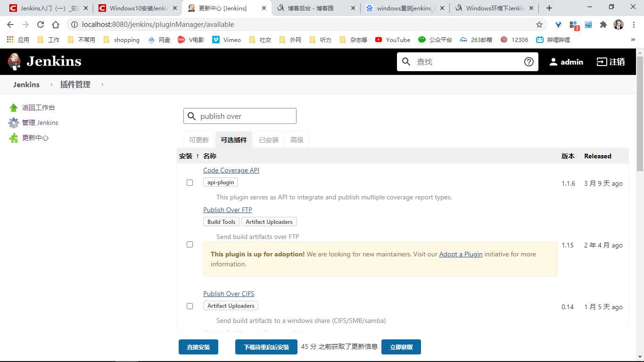Click the search magnifier icon in header
Image resolution: width=644 pixels, height=362 pixels.
click(406, 62)
